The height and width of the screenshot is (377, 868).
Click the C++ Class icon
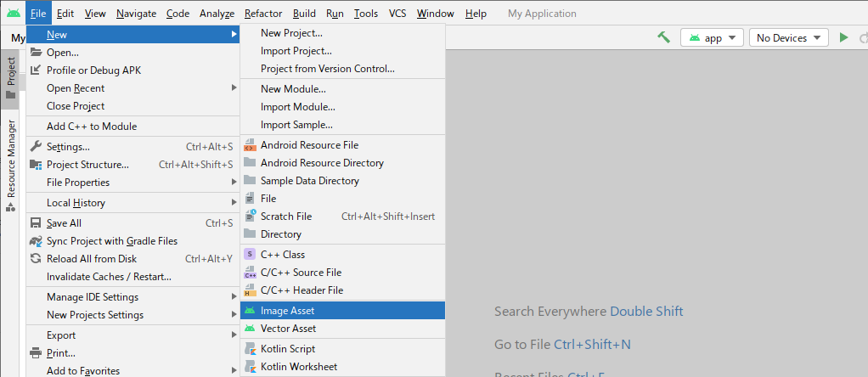pos(251,254)
